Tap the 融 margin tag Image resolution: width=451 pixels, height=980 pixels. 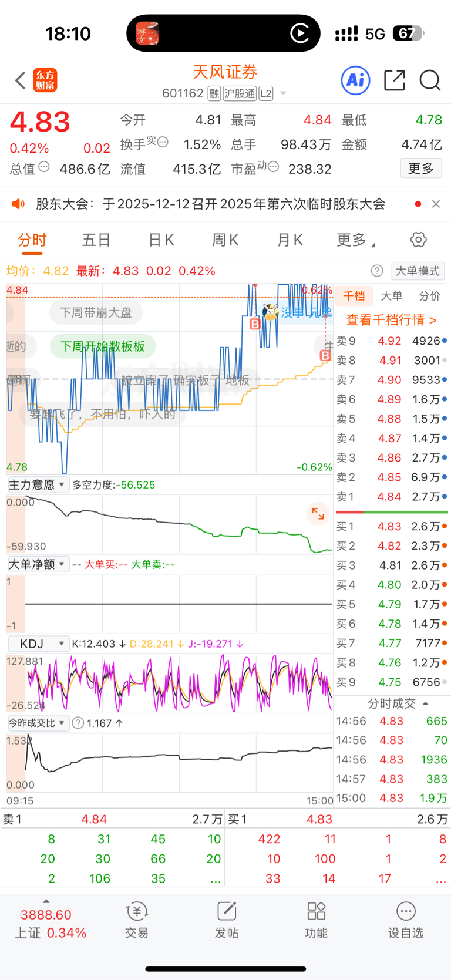pyautogui.click(x=214, y=93)
